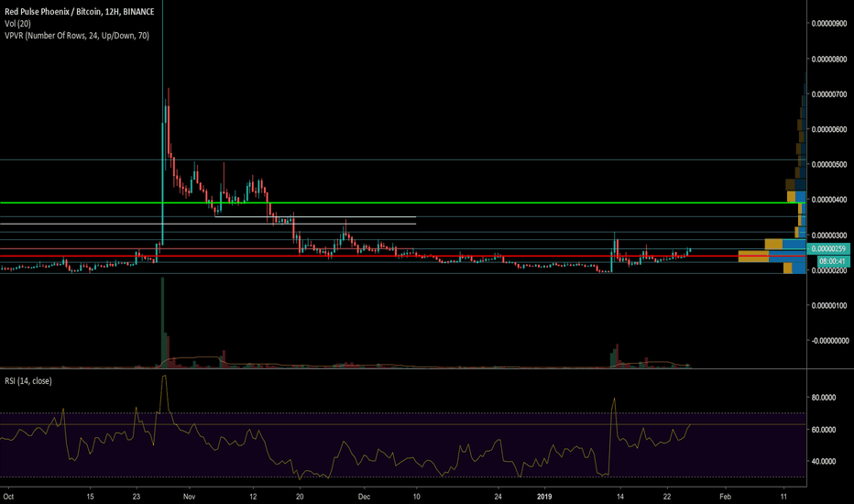
Task: Click the 08:00:41 candle countdown tag
Action: click(x=832, y=261)
